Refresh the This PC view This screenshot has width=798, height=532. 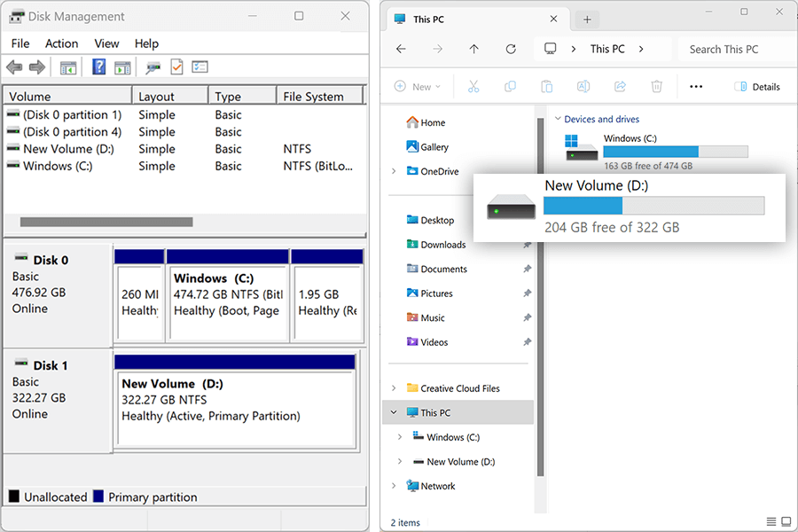pyautogui.click(x=511, y=49)
